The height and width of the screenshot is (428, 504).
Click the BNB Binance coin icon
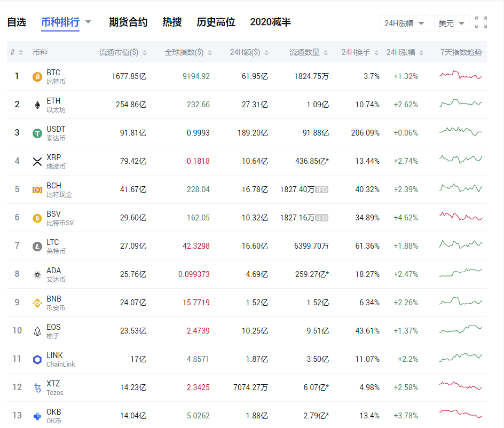(37, 303)
